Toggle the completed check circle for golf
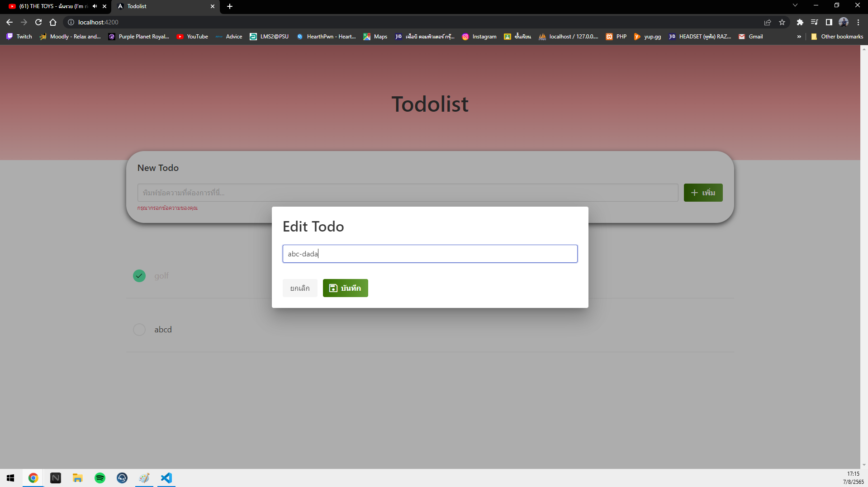The height and width of the screenshot is (487, 868). 139,275
